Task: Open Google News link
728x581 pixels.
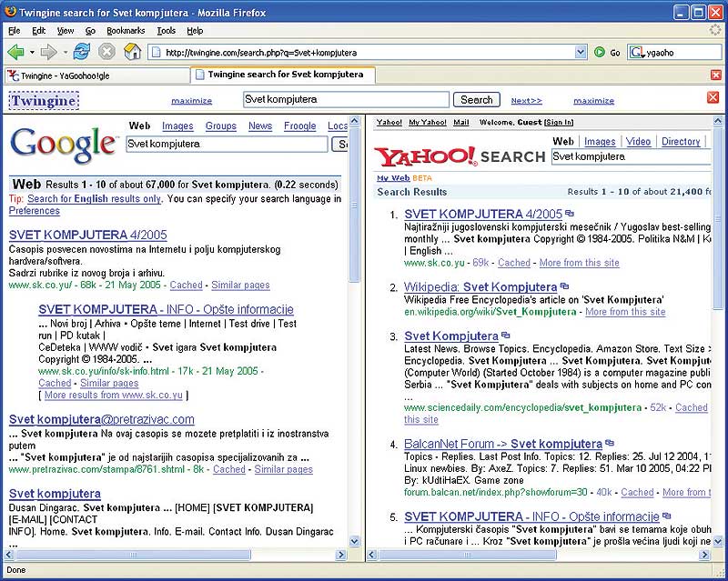Action: tap(260, 125)
